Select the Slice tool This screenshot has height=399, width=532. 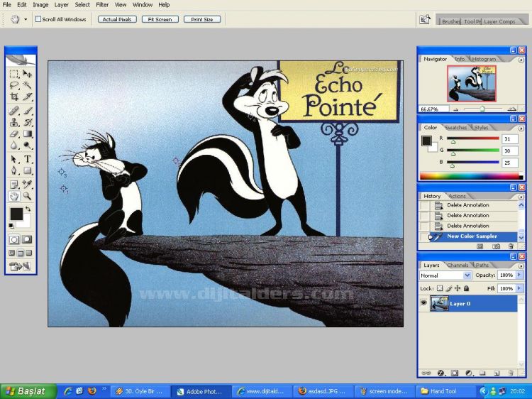[27, 97]
